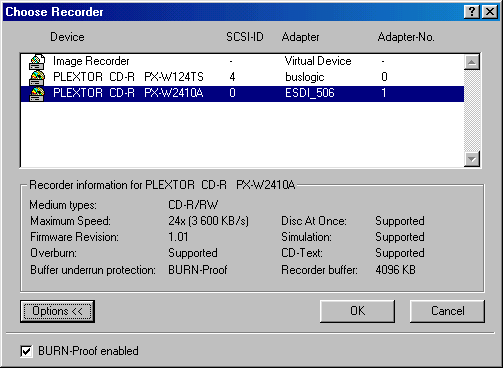503x368 pixels.
Task: Select the PLEXTOR CD-R PX-W124TS row
Action: click(242, 77)
